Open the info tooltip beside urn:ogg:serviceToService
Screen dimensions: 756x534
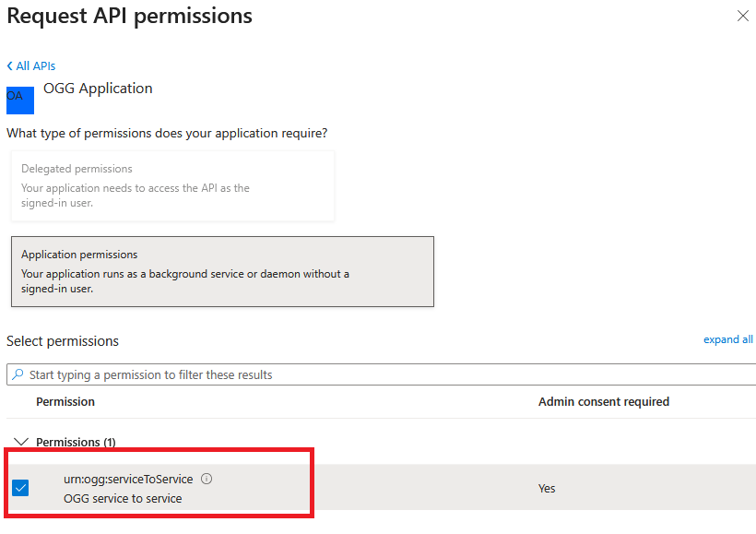click(x=207, y=478)
